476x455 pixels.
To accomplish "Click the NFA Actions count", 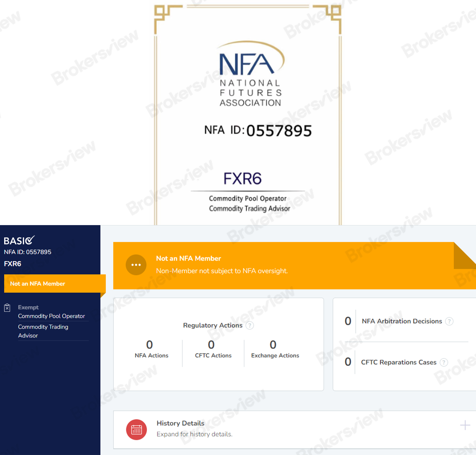I will (149, 344).
